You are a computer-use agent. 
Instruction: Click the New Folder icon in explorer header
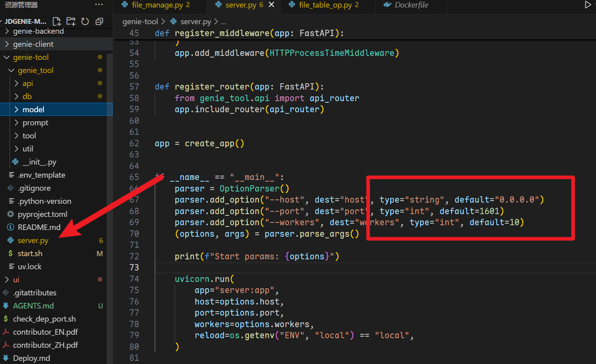click(x=71, y=21)
